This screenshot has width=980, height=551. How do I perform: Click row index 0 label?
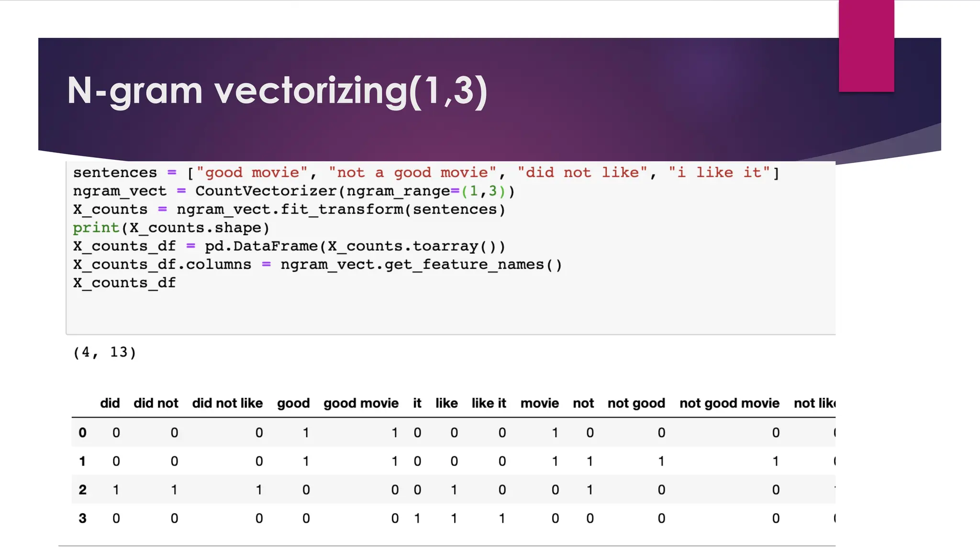82,433
